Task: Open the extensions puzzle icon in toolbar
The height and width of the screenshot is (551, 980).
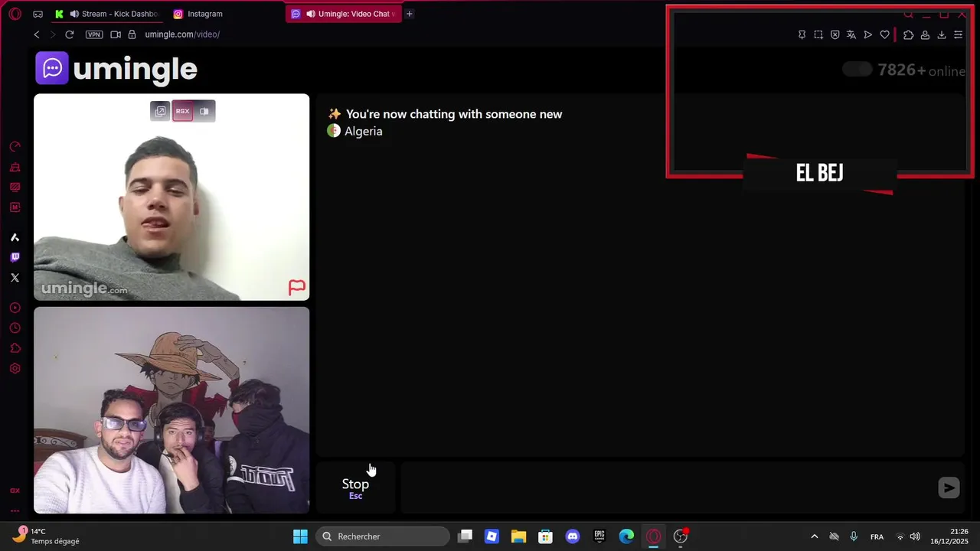Action: point(908,34)
